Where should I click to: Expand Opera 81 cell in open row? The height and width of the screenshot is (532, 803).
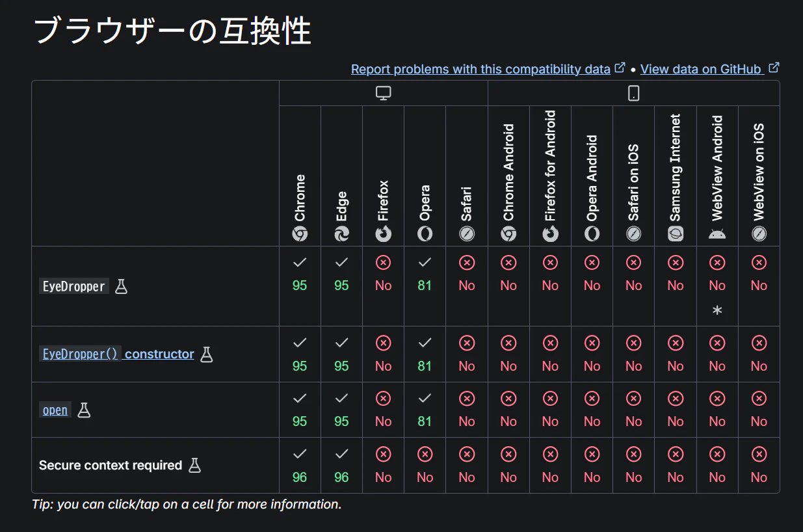[x=425, y=410]
